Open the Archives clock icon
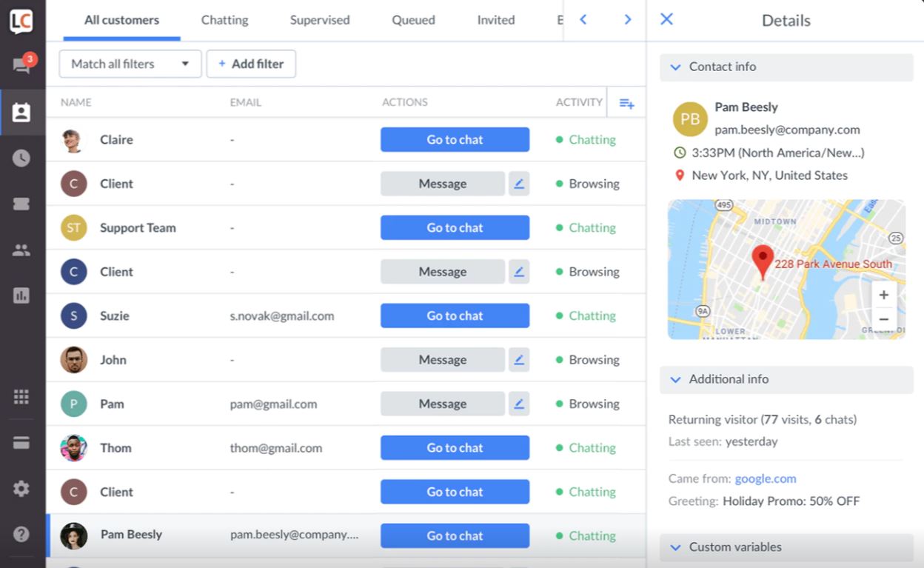Image resolution: width=924 pixels, height=568 pixels. [x=21, y=158]
